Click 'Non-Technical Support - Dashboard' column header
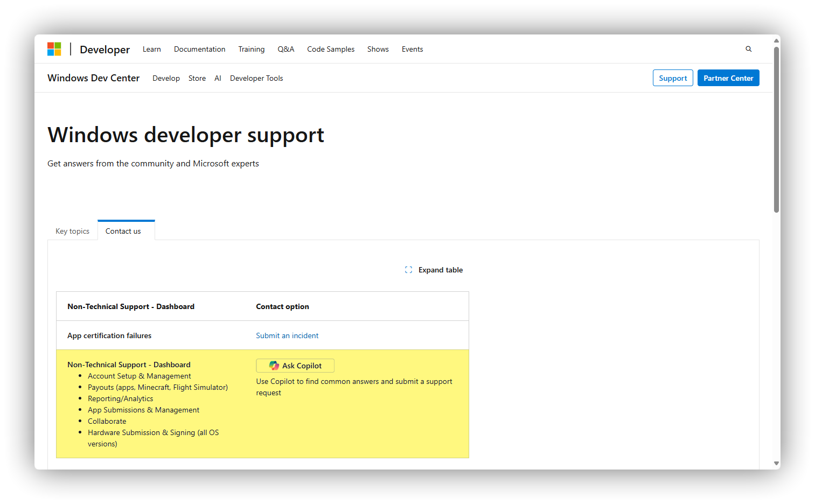 point(131,306)
